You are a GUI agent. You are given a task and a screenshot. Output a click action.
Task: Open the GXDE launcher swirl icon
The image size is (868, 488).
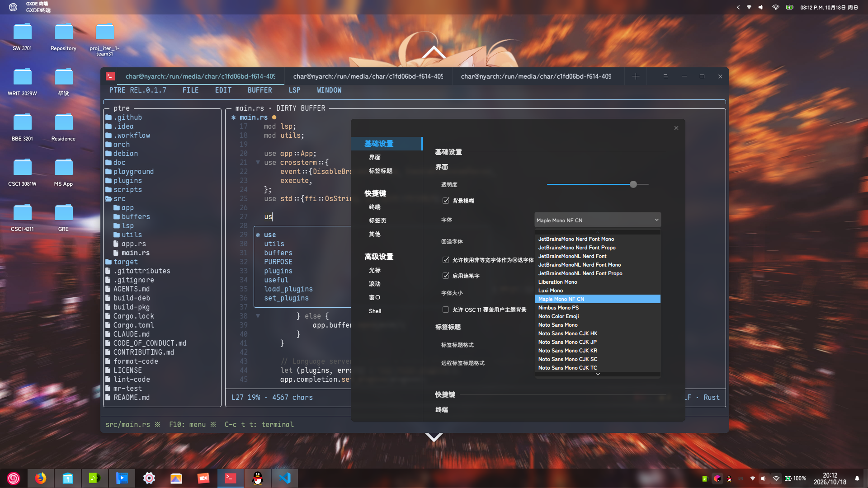pyautogui.click(x=14, y=478)
